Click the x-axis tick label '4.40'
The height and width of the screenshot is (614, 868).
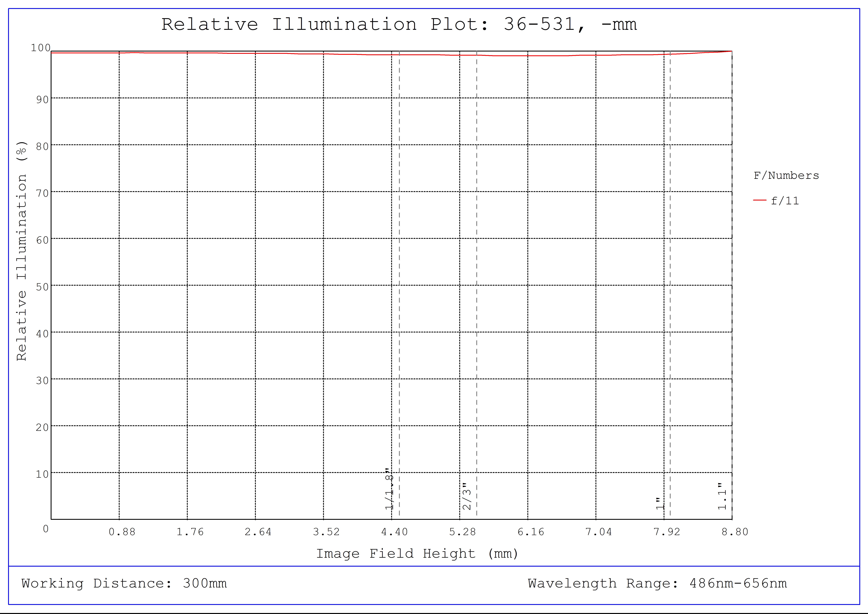394,532
